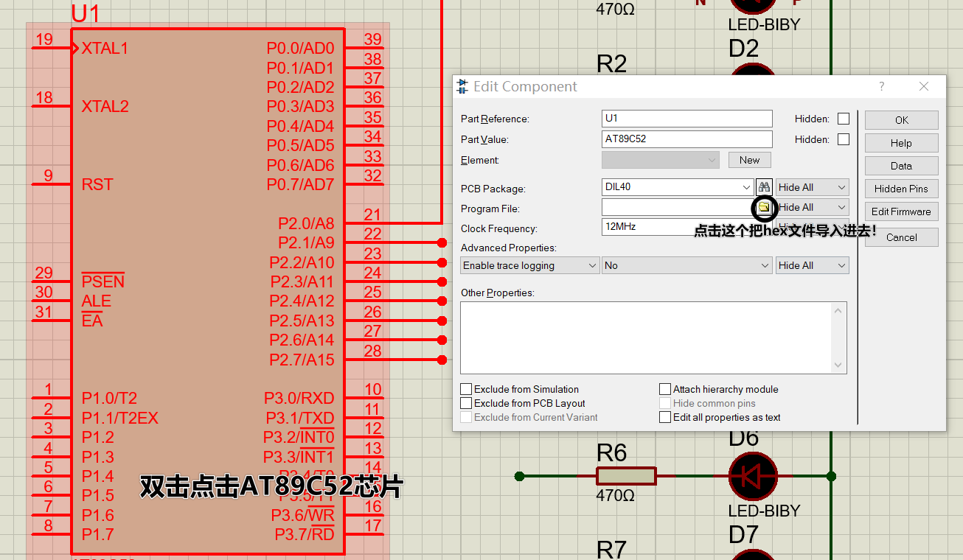Click pin number 39 on U1
The width and height of the screenshot is (963, 560).
[x=372, y=40]
